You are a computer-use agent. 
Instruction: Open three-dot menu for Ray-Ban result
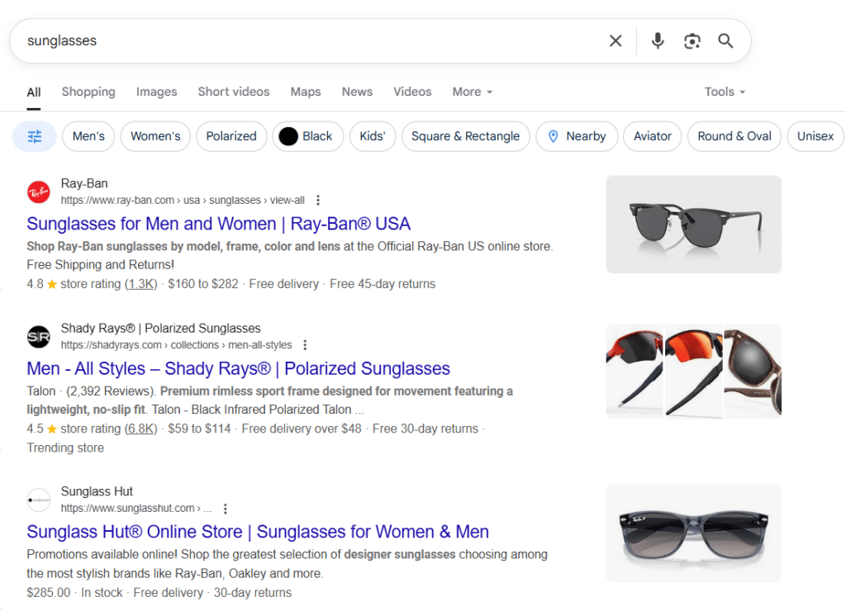[x=318, y=200]
